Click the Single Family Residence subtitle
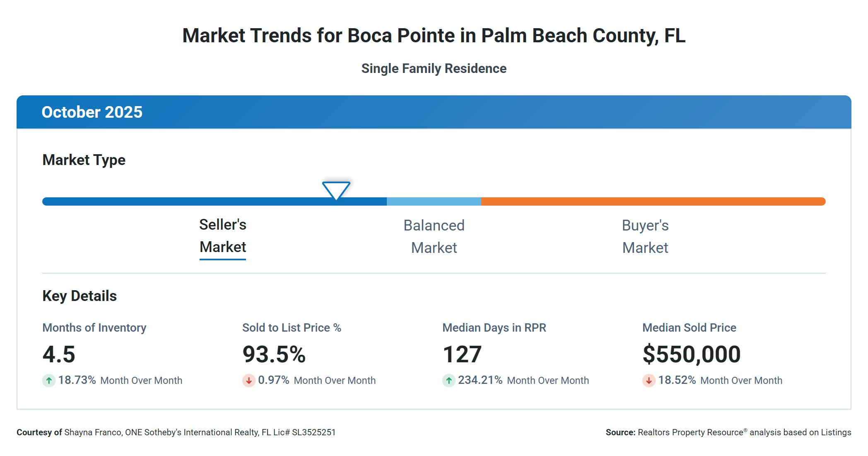This screenshot has height=456, width=868. click(434, 68)
